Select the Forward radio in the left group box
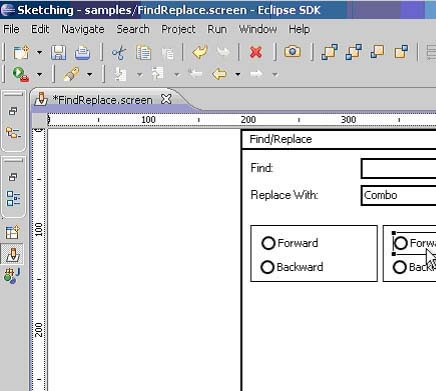The width and height of the screenshot is (436, 391). click(290, 243)
